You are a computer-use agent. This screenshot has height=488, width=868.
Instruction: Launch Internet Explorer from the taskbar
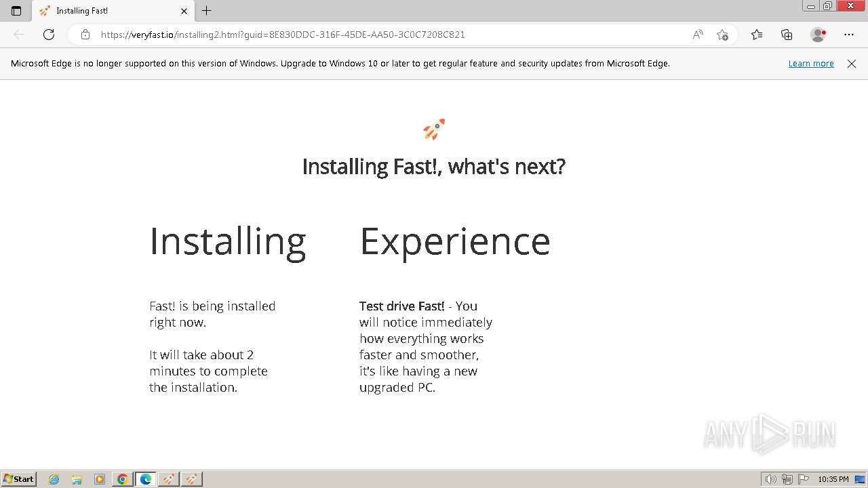tap(54, 479)
